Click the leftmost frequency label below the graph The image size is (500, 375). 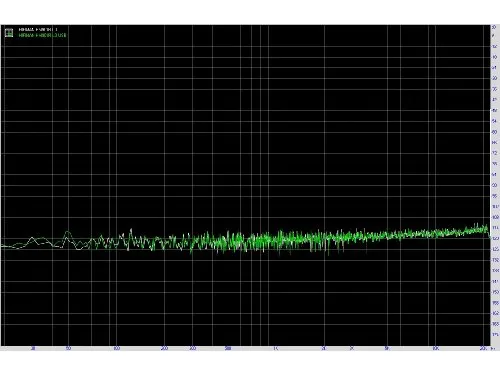pyautogui.click(x=33, y=348)
